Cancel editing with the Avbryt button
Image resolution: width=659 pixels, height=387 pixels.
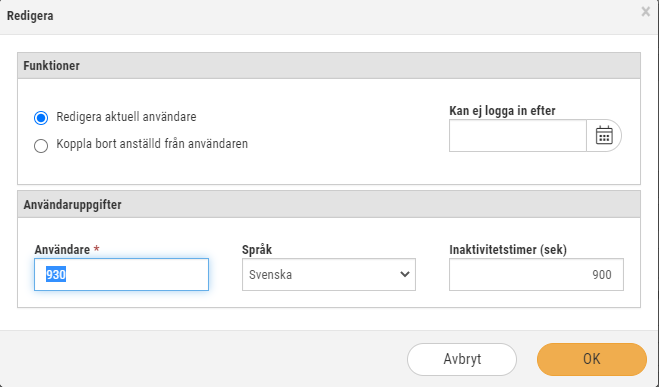(462, 359)
